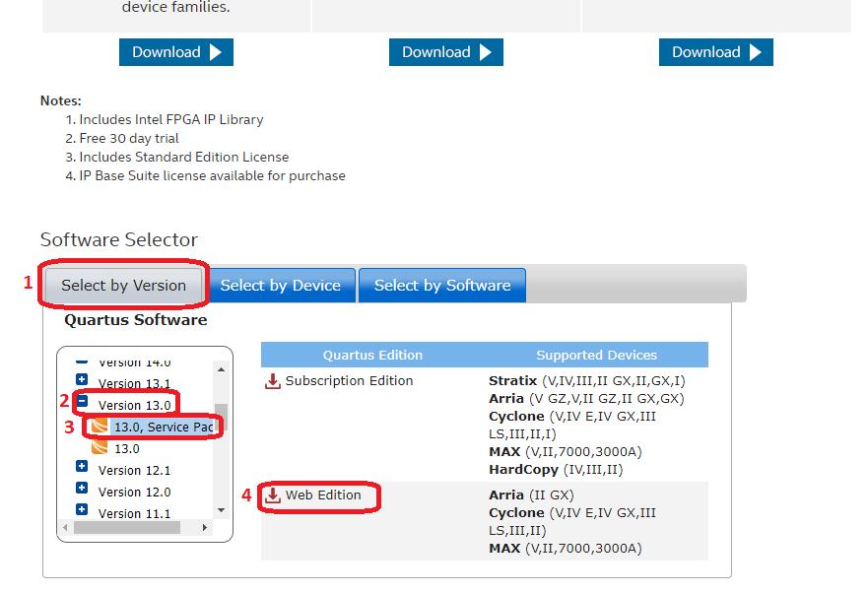Click the horizontal scrollbar left arrow
868x593 pixels.
[65, 528]
